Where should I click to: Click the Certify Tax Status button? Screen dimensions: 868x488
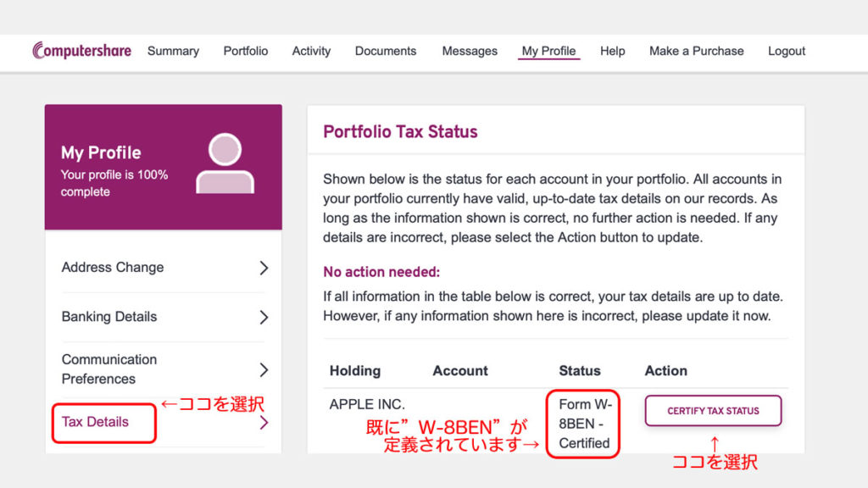click(x=713, y=411)
